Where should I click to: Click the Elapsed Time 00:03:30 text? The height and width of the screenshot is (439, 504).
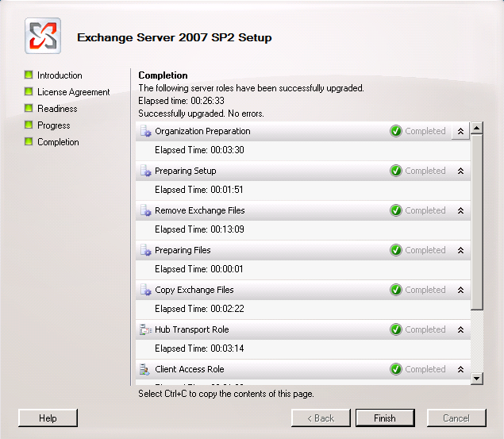(x=199, y=150)
